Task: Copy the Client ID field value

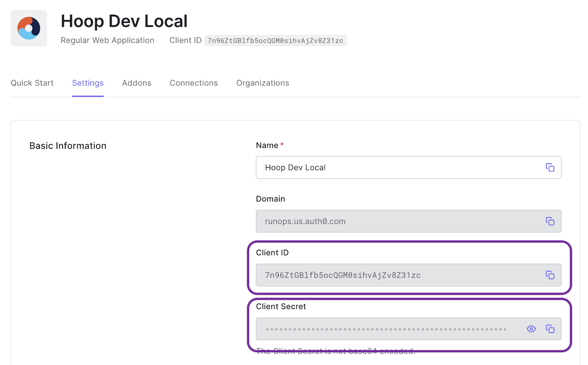Action: [550, 275]
